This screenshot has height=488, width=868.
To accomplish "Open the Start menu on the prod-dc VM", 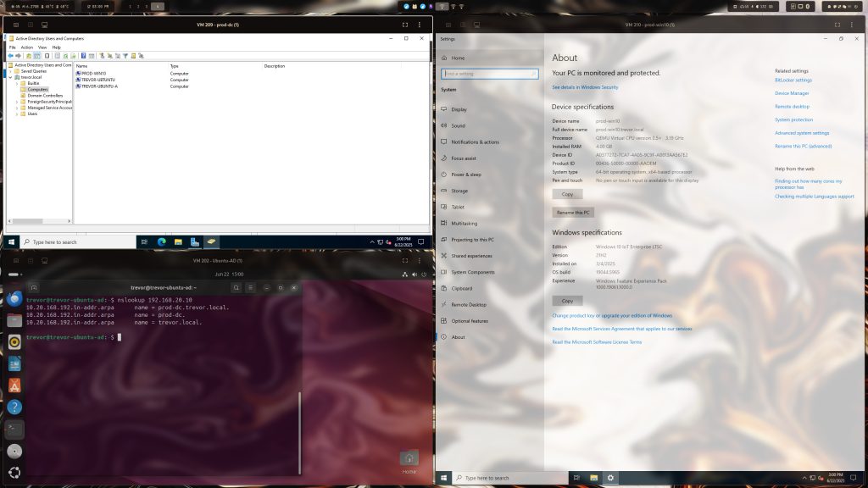I will (11, 241).
